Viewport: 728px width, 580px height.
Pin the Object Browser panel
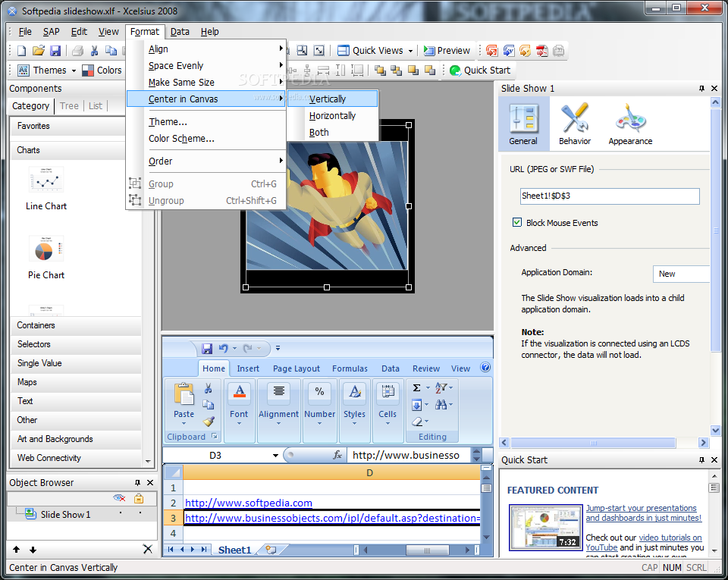click(x=137, y=482)
